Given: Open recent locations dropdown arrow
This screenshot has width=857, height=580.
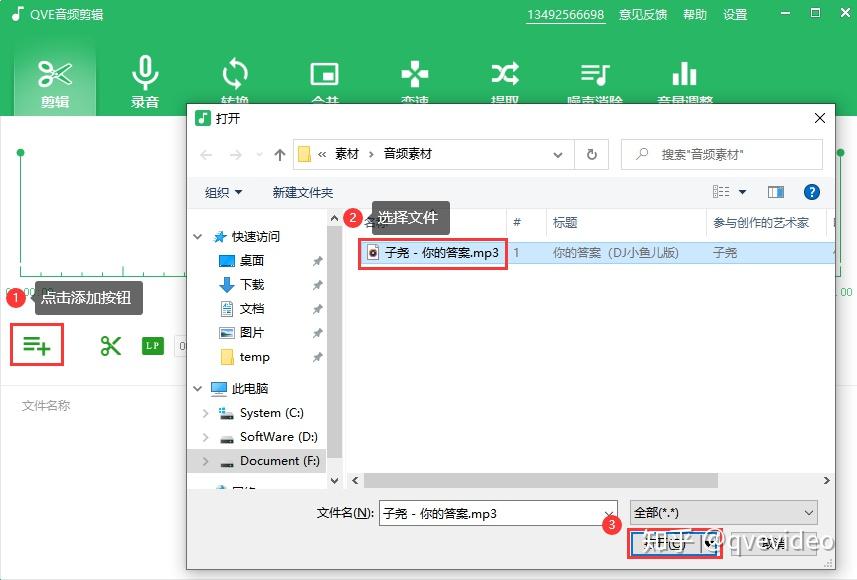Looking at the screenshot, I should pyautogui.click(x=259, y=155).
